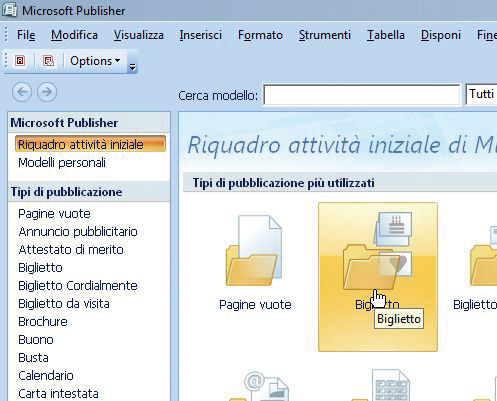Viewport: 497px width, 401px height.
Task: Open the Tabella menu
Action: pyautogui.click(x=386, y=35)
